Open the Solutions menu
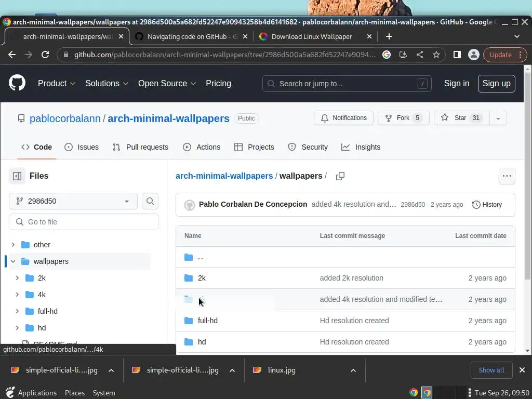The image size is (532, 399). coord(107,83)
